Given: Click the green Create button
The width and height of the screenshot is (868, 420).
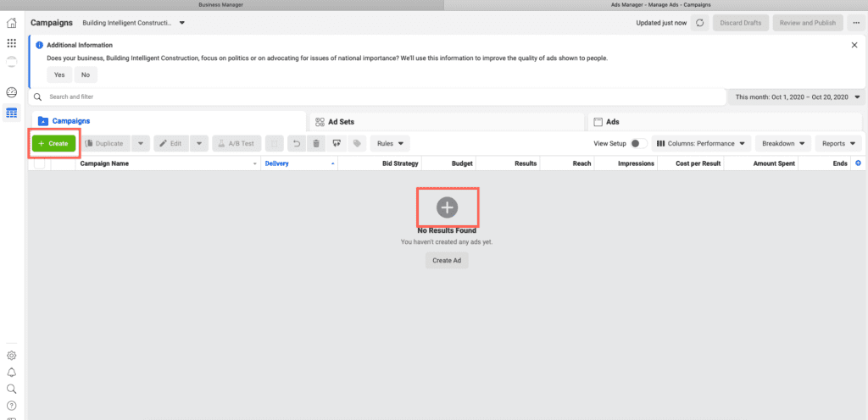Looking at the screenshot, I should point(53,143).
